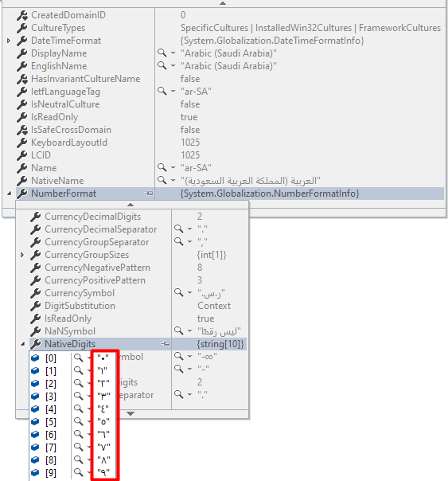Open the magnifier visualizer for IetfLanguageTag
Viewport: 448px width, 481px height.
[x=162, y=91]
